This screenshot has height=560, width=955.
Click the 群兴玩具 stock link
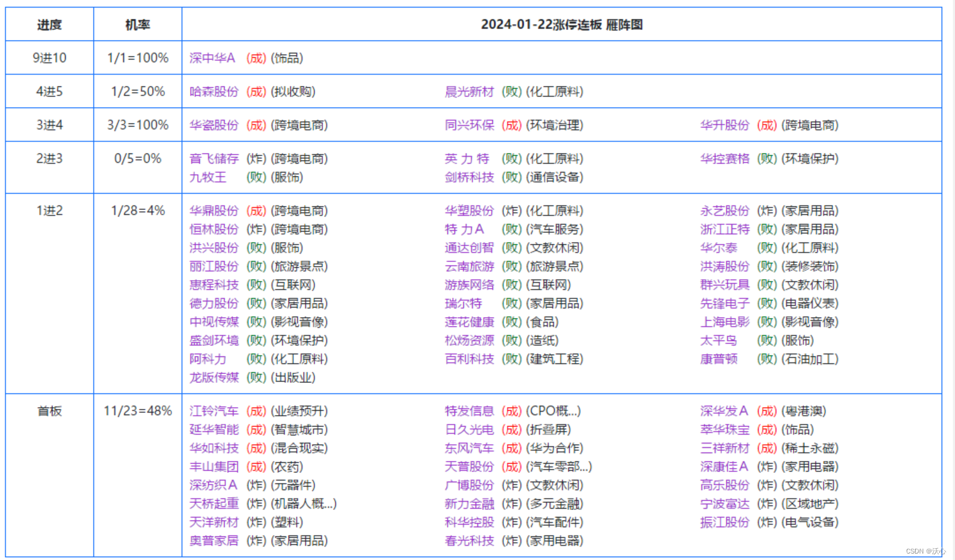coord(725,285)
